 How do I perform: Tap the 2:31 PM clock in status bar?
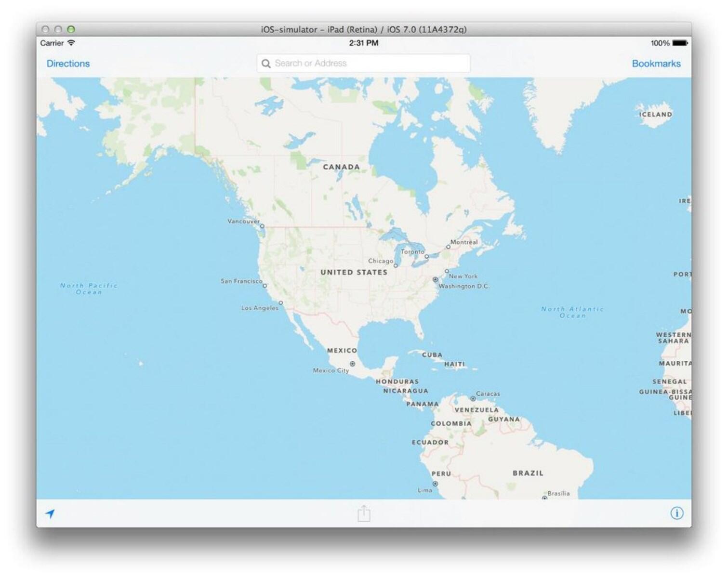point(364,43)
